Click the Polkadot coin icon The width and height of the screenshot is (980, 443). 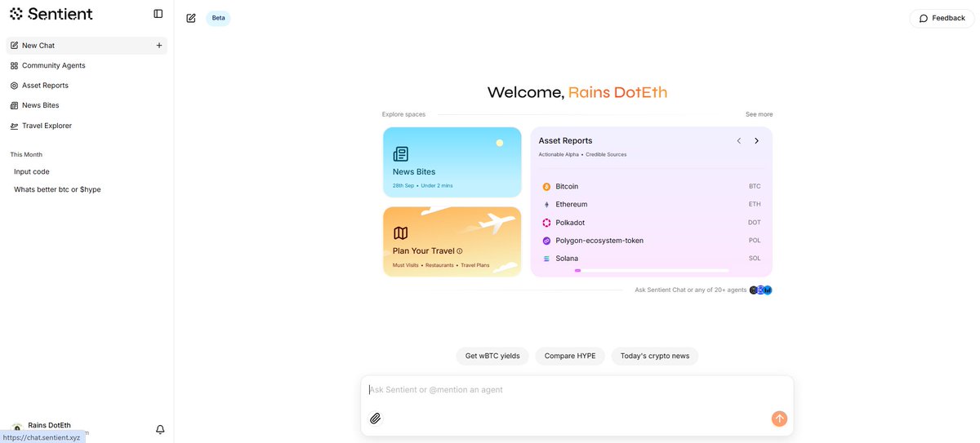546,223
